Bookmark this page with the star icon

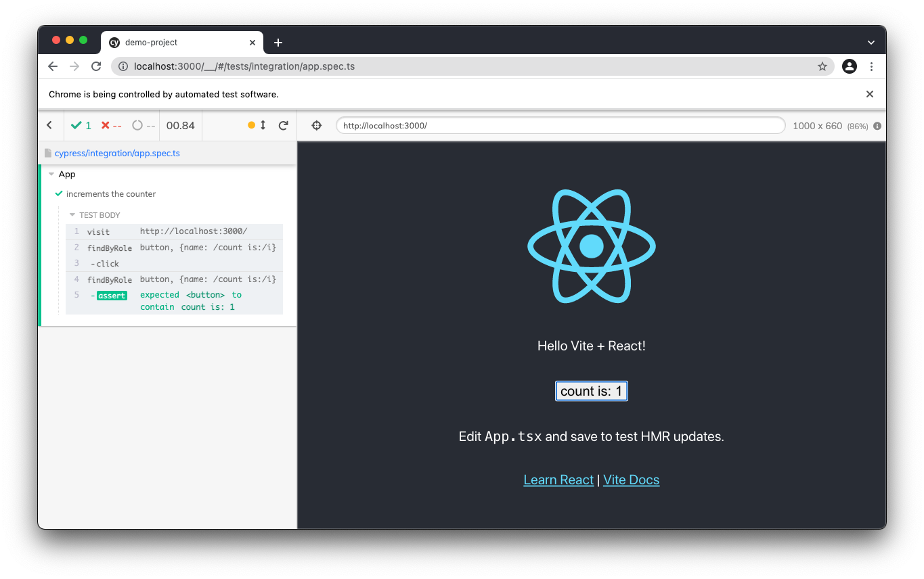[x=822, y=66]
